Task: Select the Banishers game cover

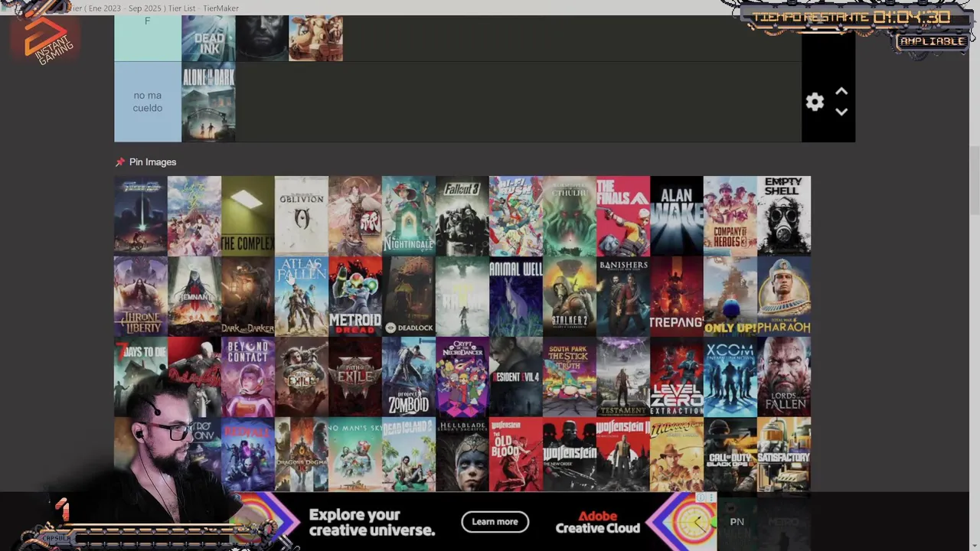Action: (623, 296)
